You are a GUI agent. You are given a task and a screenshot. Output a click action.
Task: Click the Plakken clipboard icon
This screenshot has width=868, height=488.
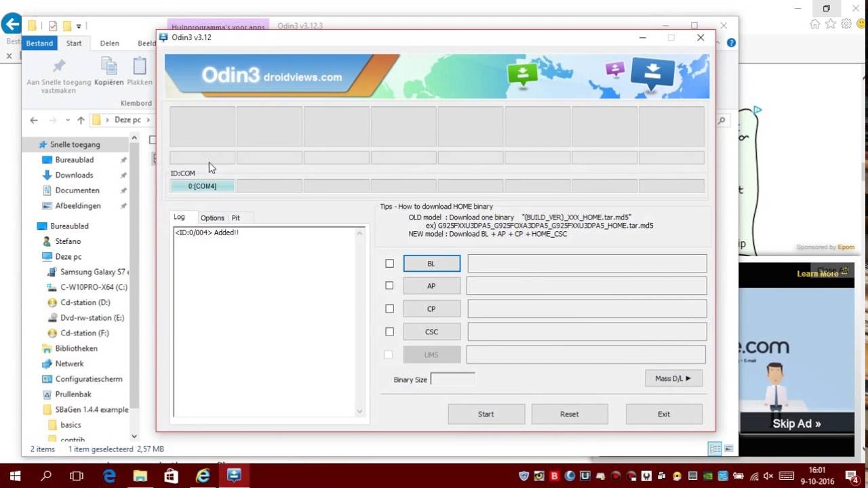click(140, 66)
